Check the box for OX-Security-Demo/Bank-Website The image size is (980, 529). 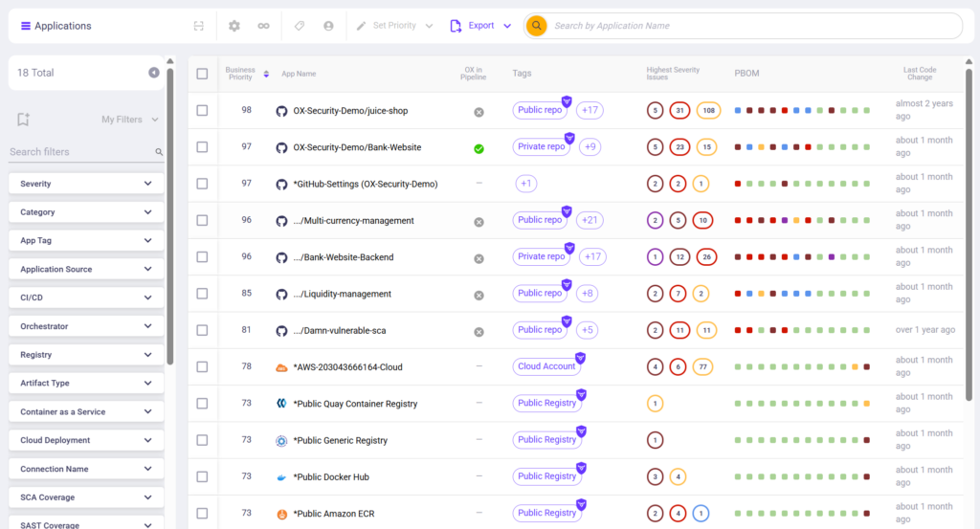tap(202, 146)
